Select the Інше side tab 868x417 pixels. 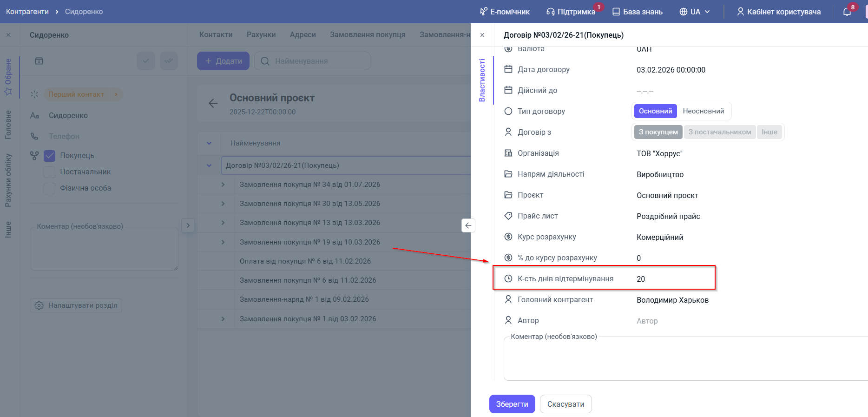8,230
